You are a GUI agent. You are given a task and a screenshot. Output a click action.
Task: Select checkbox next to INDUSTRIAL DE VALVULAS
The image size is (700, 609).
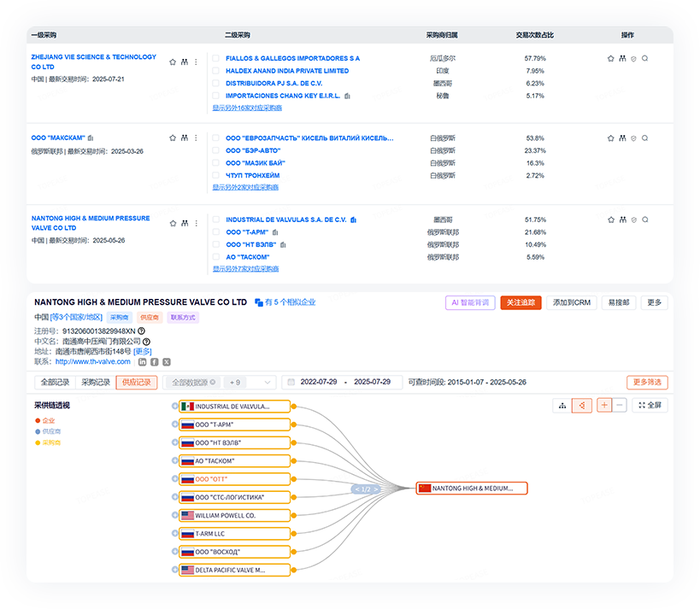click(x=216, y=220)
